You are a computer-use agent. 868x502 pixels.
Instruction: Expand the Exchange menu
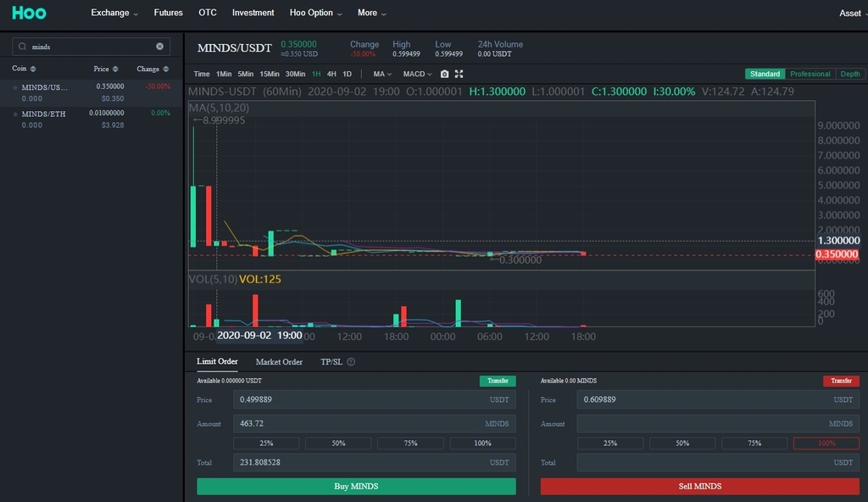point(114,13)
